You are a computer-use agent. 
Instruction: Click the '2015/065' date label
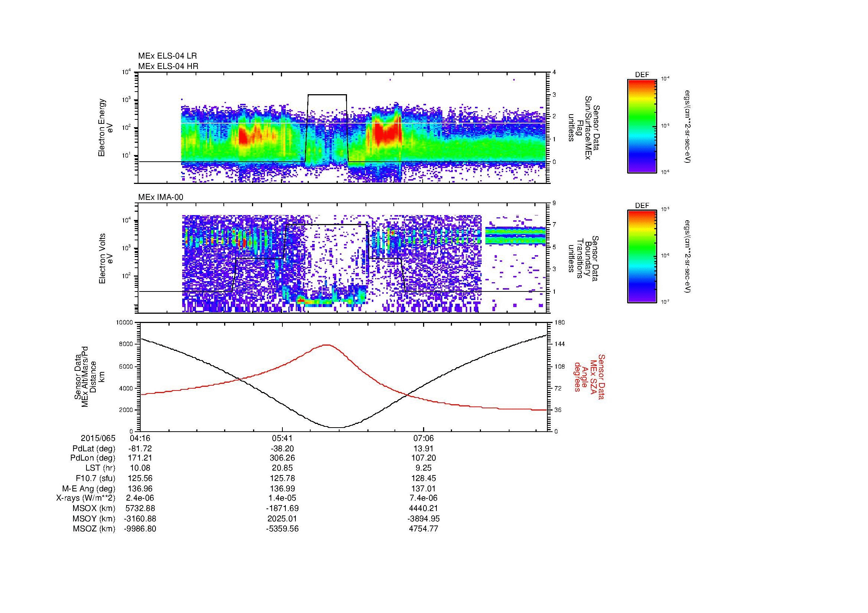tap(98, 438)
